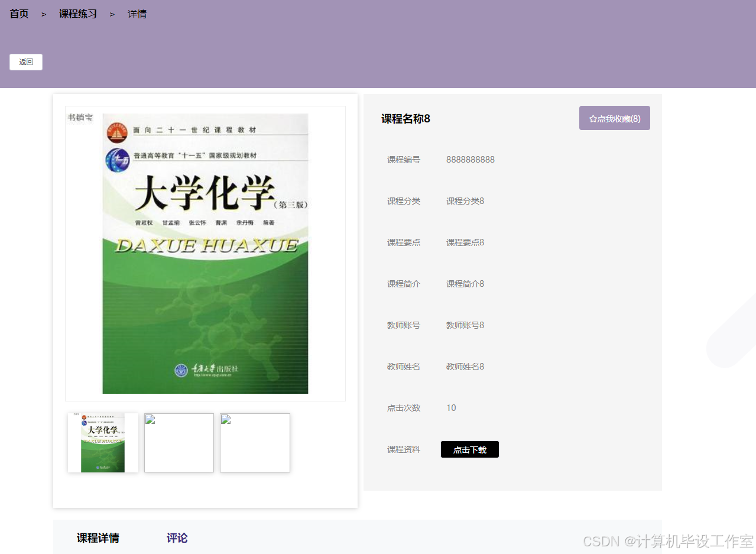The width and height of the screenshot is (756, 554).
Task: Select the second empty image thumbnail
Action: click(x=179, y=442)
